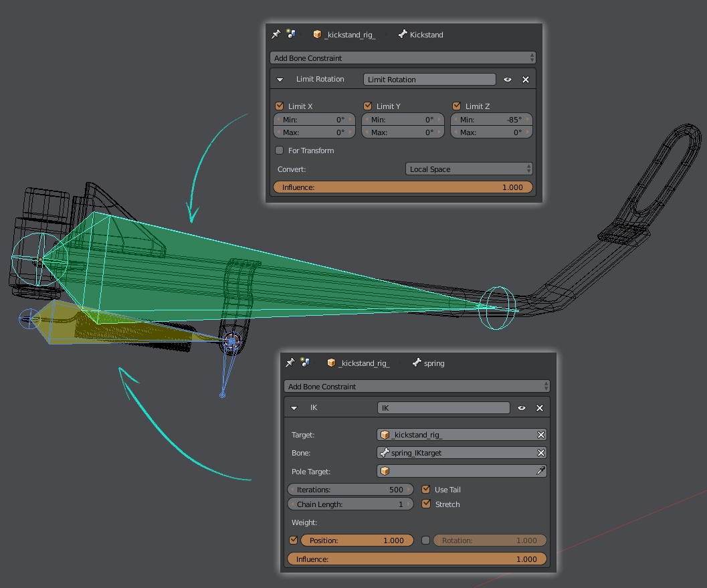Remove the IK constraint
This screenshot has height=588, width=707.
(x=540, y=408)
